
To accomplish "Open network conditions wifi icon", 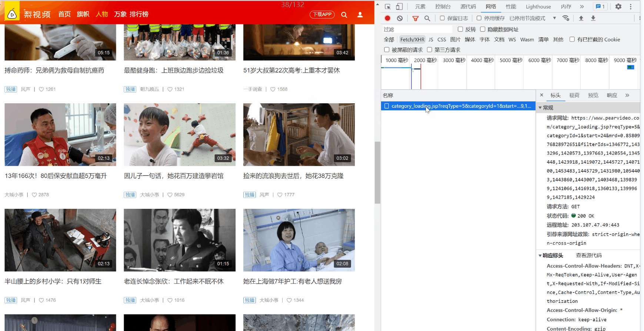I will click(566, 18).
